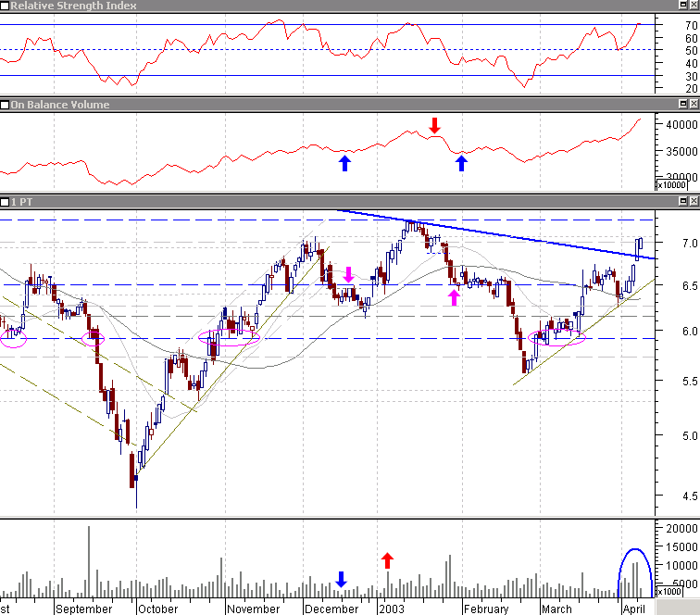Click the 1 PT price panel control box icon
The height and width of the screenshot is (615, 700).
5,202
